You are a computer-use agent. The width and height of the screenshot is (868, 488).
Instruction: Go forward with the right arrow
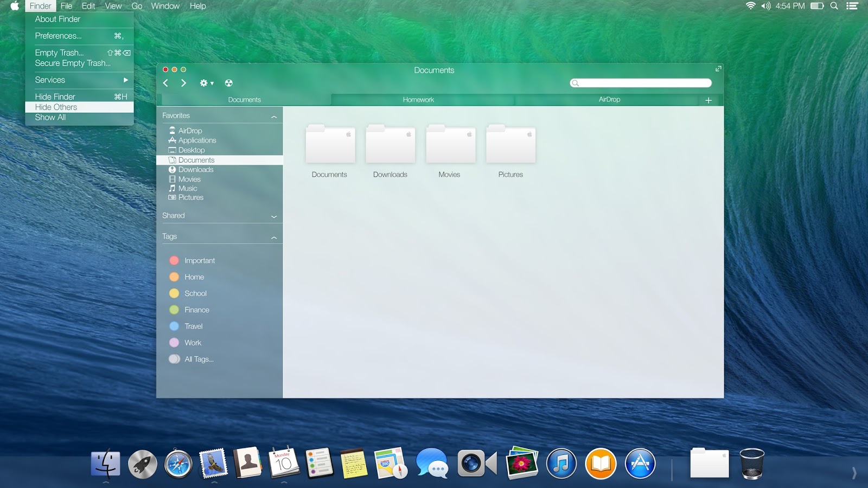[x=183, y=83]
